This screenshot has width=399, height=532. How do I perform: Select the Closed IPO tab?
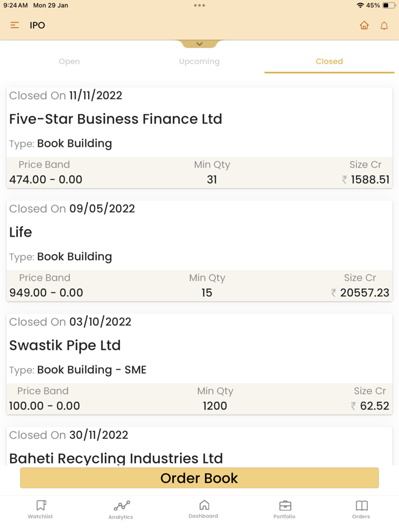tap(329, 62)
